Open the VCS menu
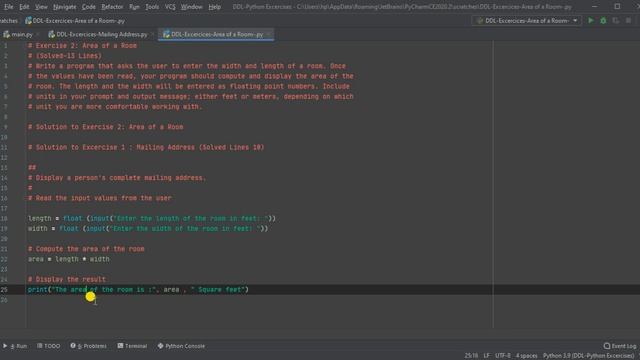This screenshot has width=640, height=360. (x=170, y=7)
